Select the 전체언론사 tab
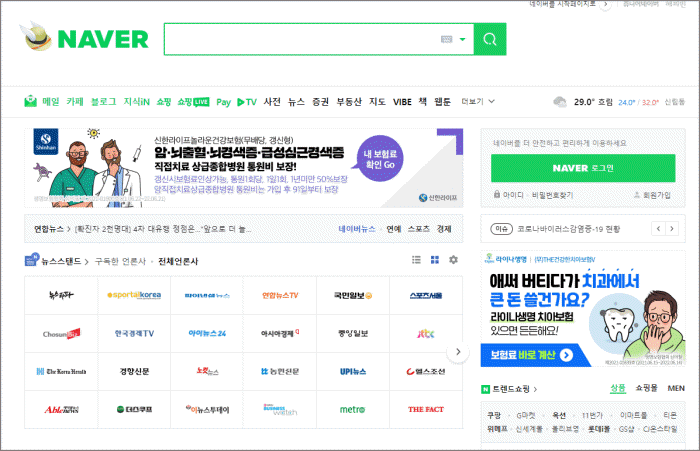The image size is (700, 451). click(x=178, y=261)
